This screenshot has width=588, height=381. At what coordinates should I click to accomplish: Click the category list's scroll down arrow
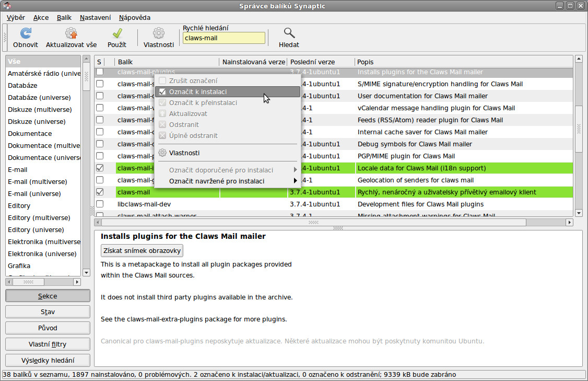86,272
